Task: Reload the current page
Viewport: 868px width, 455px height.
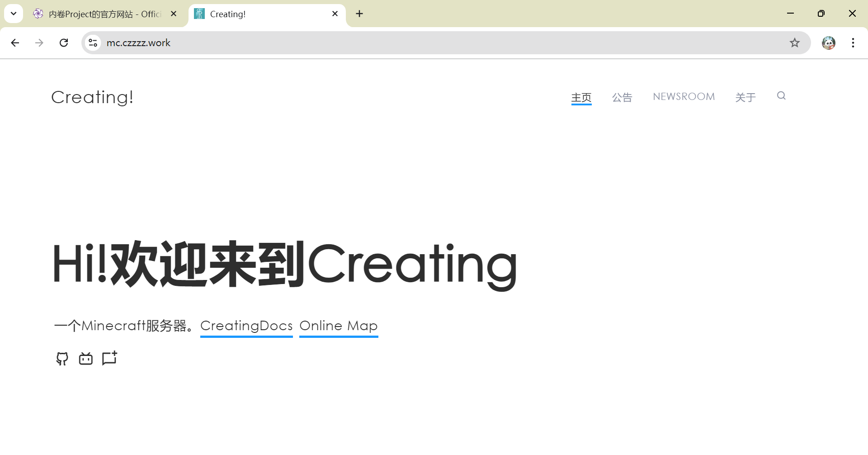Action: [x=64, y=43]
